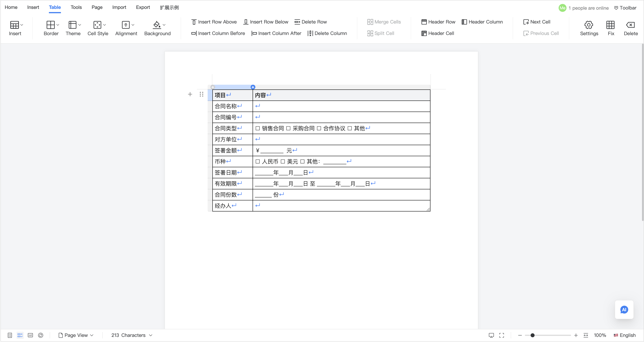Click Insert Row Below

pyautogui.click(x=266, y=22)
